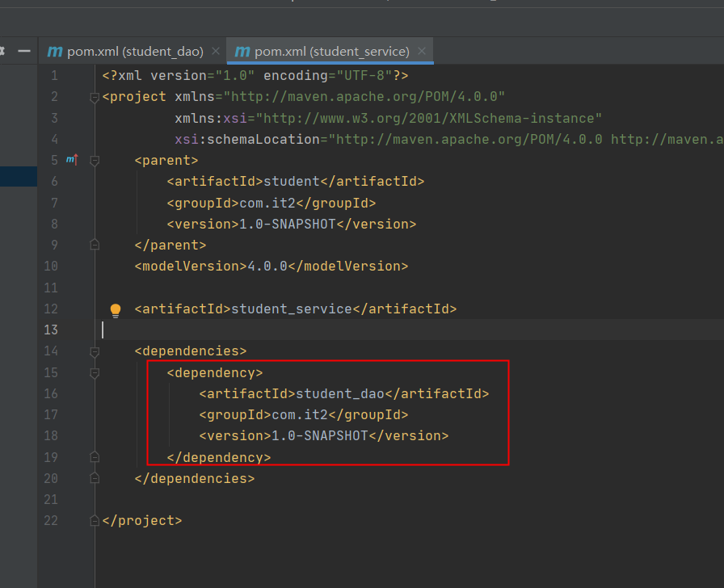This screenshot has width=724, height=588.
Task: Toggle the parent fold end marker on line 9
Action: coord(95,245)
